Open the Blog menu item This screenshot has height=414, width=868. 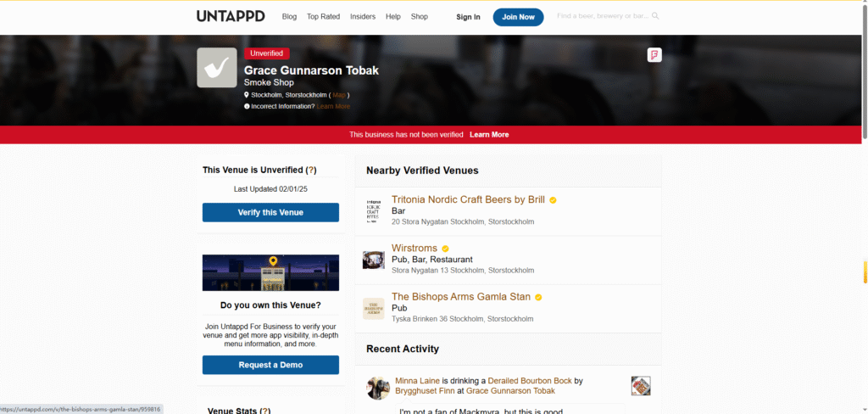289,17
